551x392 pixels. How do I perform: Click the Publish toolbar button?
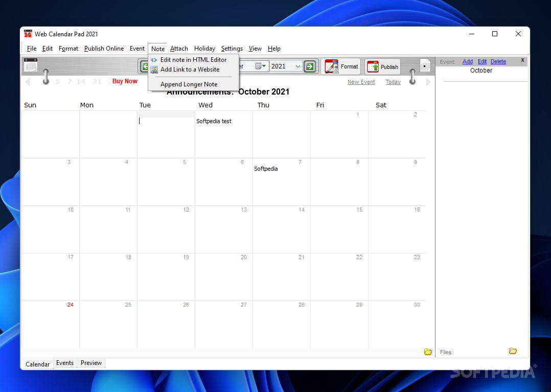[382, 67]
